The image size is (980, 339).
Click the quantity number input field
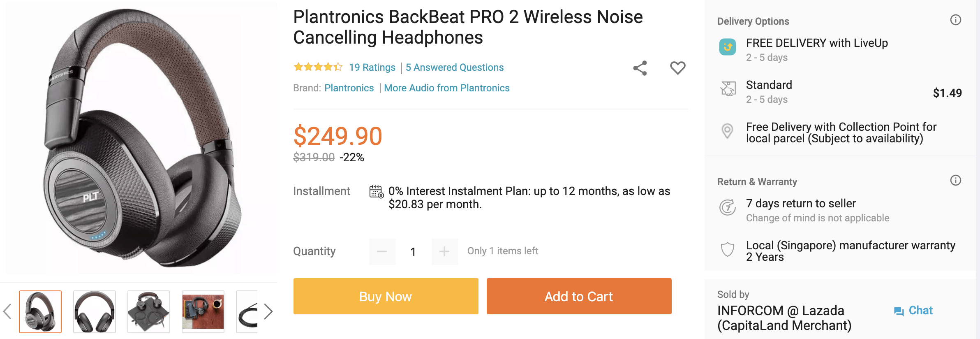pos(413,251)
